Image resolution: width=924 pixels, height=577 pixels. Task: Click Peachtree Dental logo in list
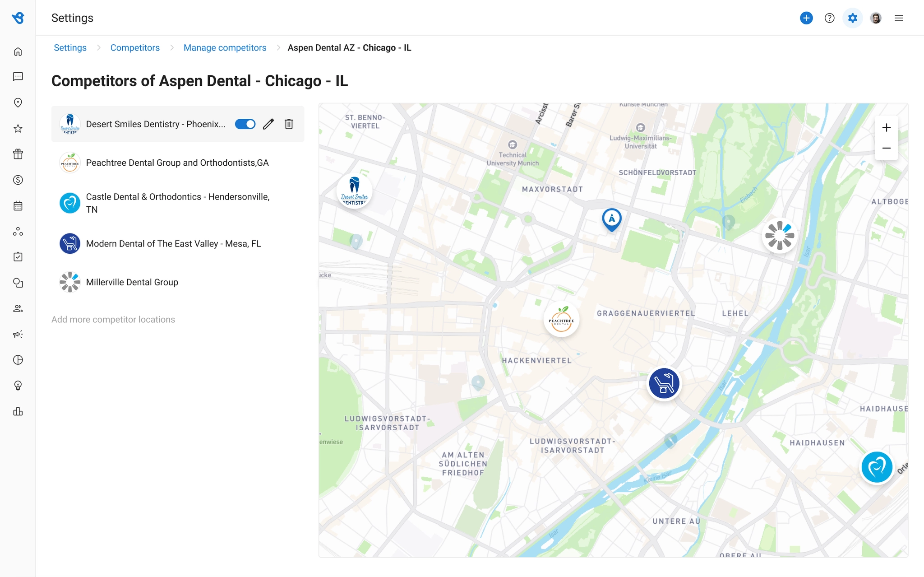coord(70,163)
